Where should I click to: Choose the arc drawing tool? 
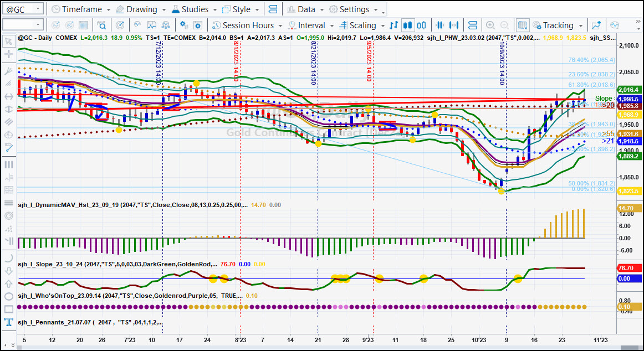(8, 258)
